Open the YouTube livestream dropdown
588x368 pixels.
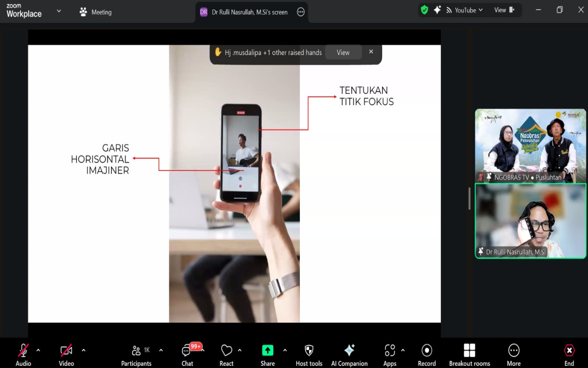click(465, 10)
